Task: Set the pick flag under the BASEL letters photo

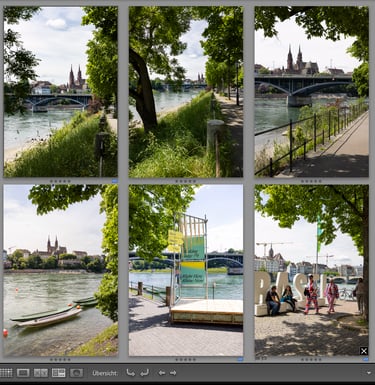Action: 257,358
